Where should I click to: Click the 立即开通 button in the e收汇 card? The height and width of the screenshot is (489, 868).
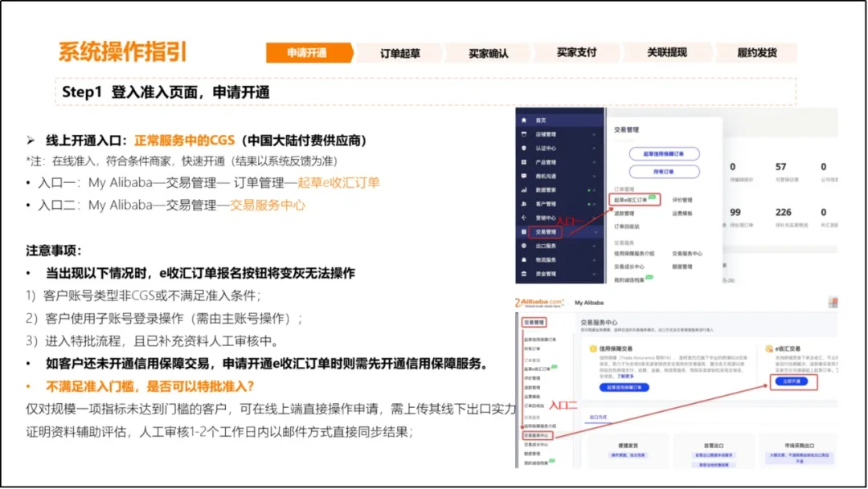(x=791, y=381)
